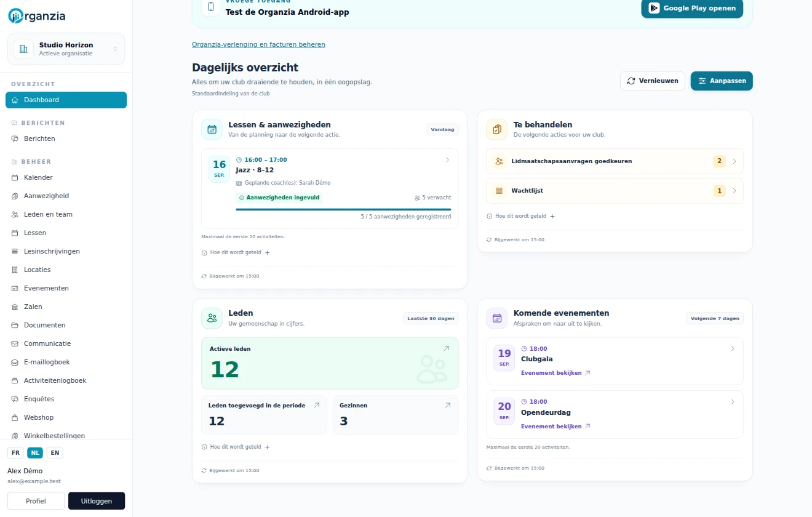Open the Actieve leden arrow icon
The width and height of the screenshot is (812, 517).
(x=446, y=348)
